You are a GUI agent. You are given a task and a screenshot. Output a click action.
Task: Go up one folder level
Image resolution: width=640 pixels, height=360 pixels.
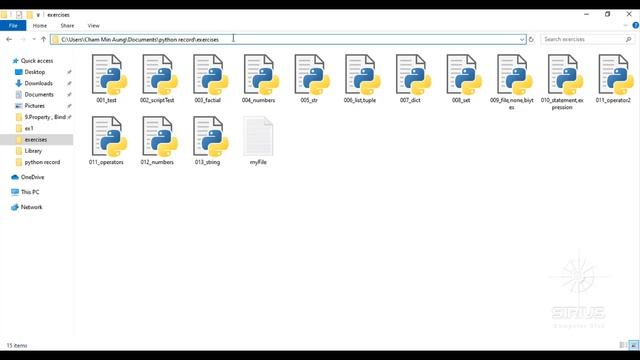43,39
